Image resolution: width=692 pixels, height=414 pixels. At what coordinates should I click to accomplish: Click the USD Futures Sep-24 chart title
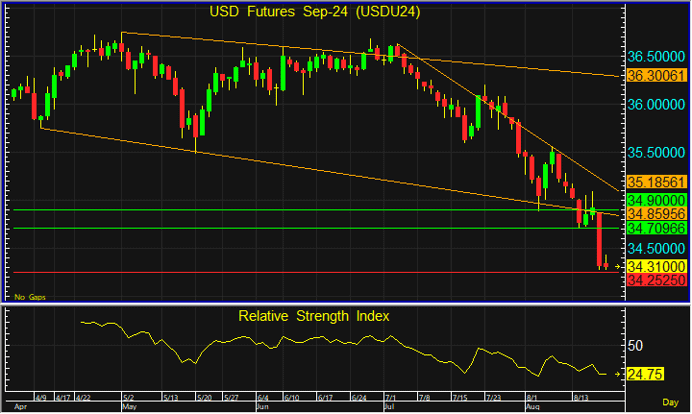click(x=314, y=12)
